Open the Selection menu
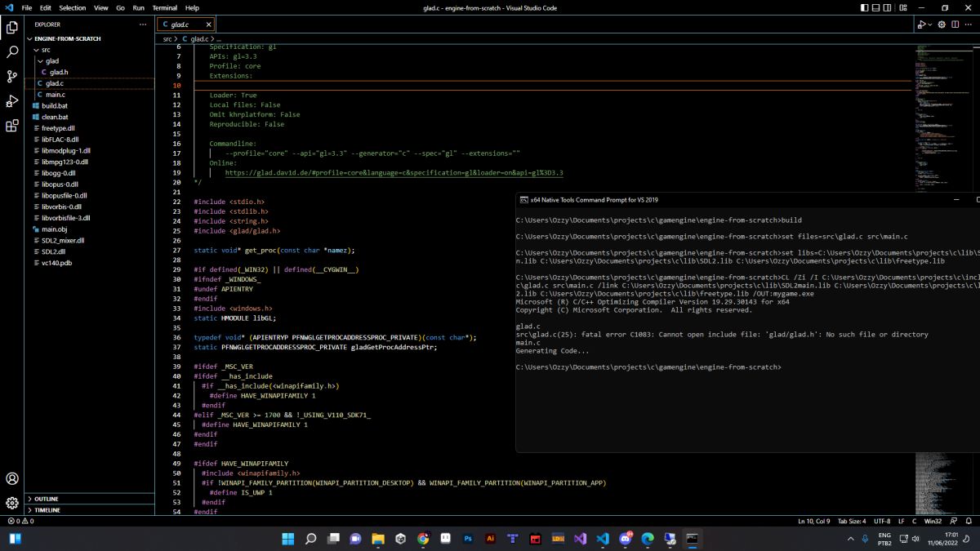The image size is (980, 551). (73, 7)
